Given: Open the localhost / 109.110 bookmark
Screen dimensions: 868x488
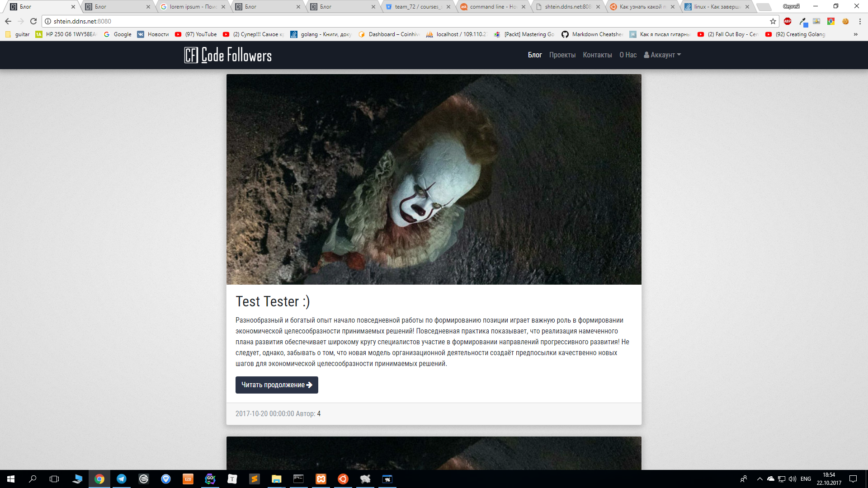Looking at the screenshot, I should click(457, 34).
